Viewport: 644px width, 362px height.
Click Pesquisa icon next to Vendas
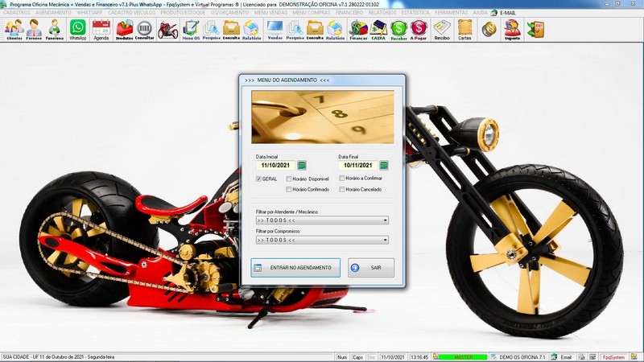point(295,30)
